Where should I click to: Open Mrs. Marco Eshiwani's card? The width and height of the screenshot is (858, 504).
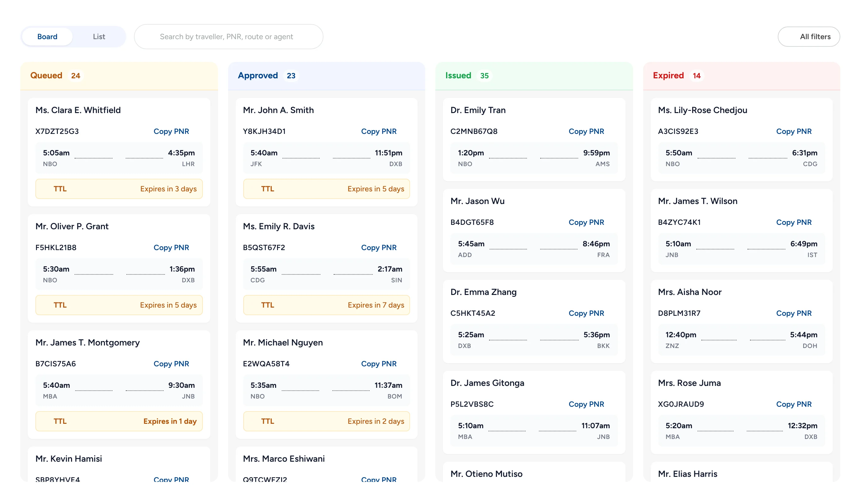pos(327,464)
